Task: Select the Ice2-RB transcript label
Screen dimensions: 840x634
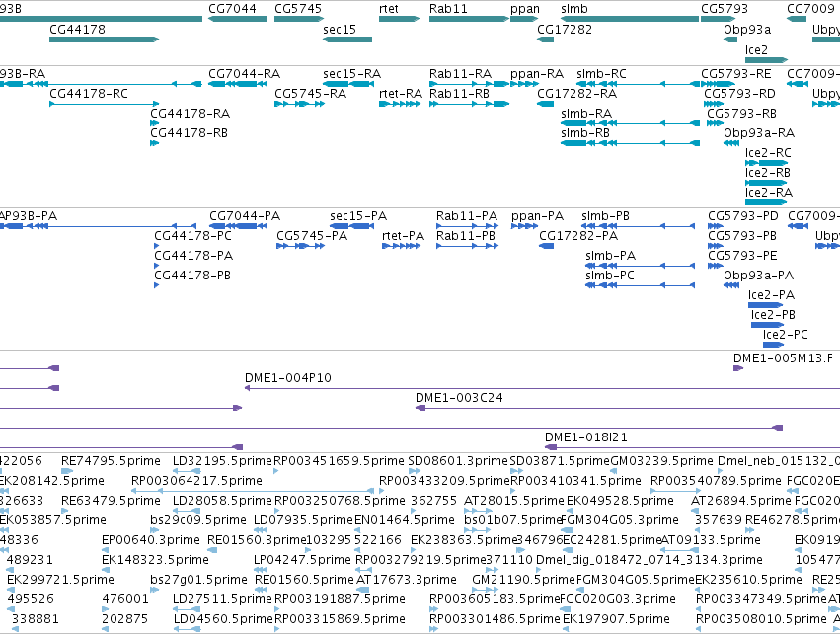Action: coord(768,173)
